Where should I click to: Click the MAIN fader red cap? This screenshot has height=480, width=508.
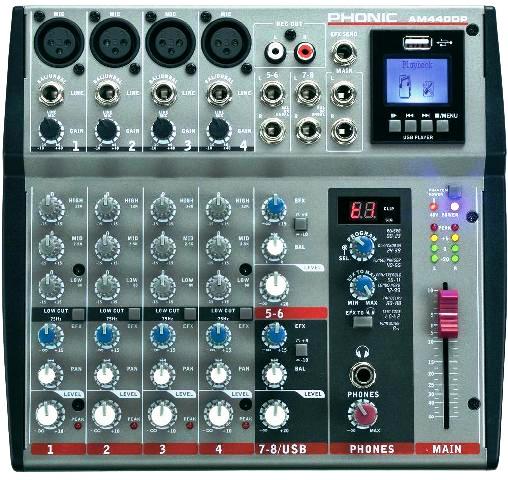point(447,313)
